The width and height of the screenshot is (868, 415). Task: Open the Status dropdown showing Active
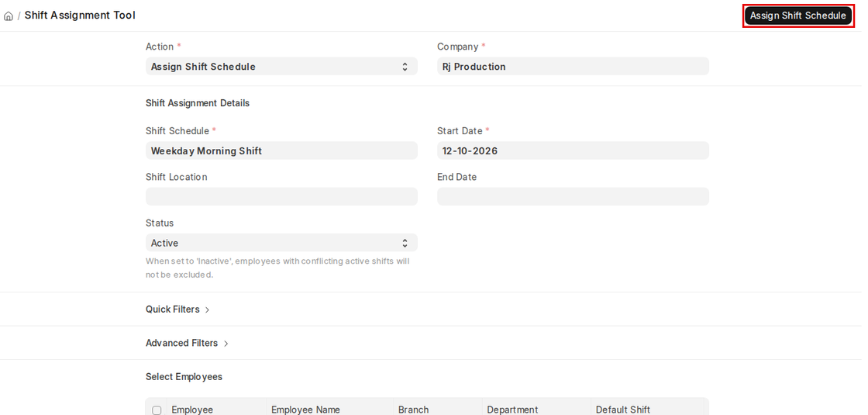click(281, 243)
